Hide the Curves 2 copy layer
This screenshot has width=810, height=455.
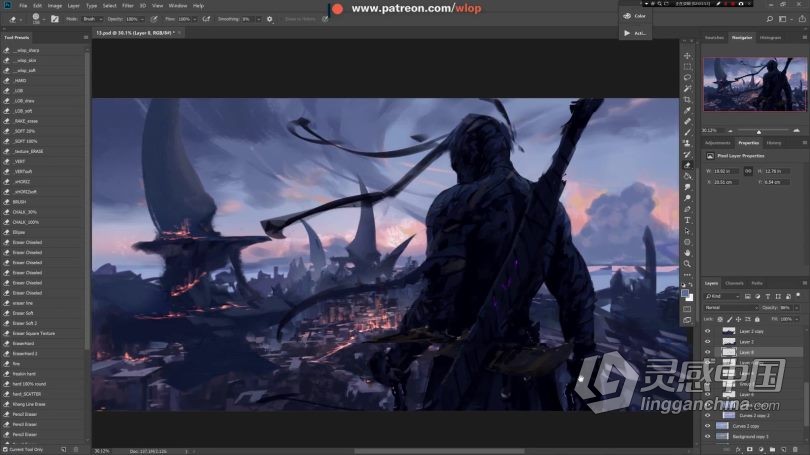[708, 426]
